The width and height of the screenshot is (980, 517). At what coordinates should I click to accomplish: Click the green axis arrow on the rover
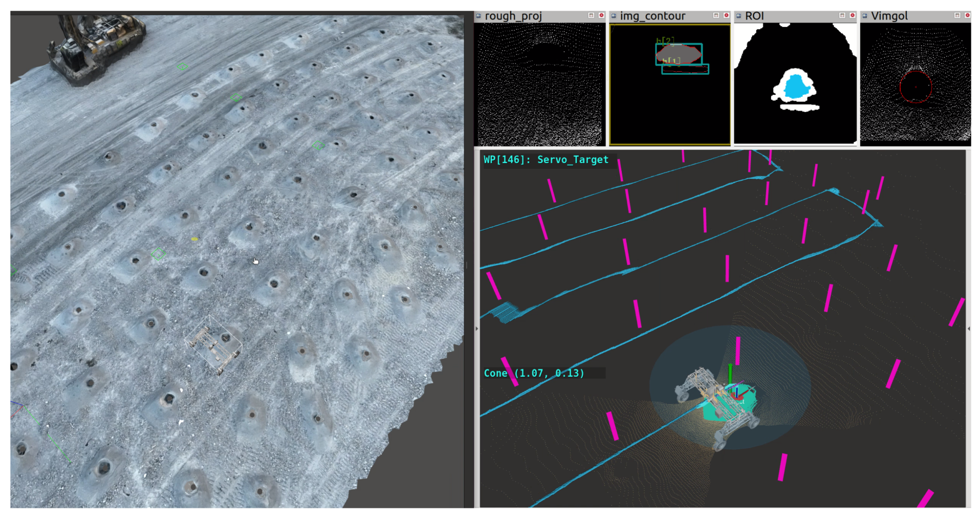[x=730, y=372]
